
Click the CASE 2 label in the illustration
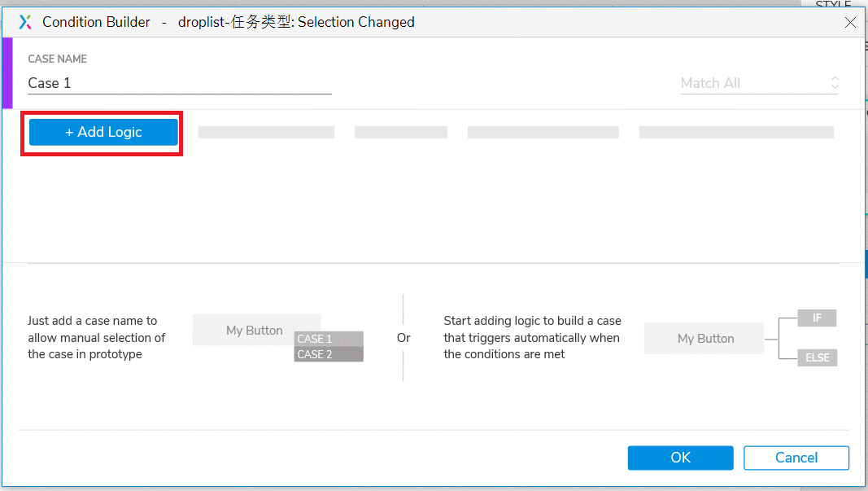point(329,355)
